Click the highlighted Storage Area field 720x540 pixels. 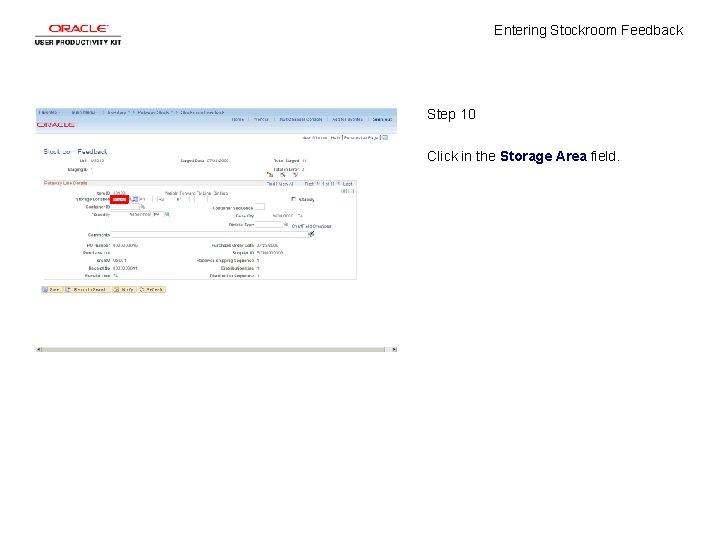click(119, 199)
